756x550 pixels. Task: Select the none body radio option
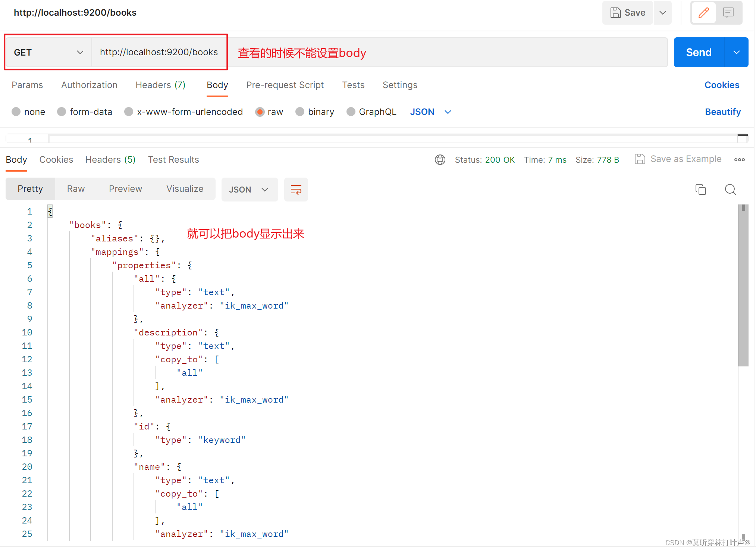(16, 112)
